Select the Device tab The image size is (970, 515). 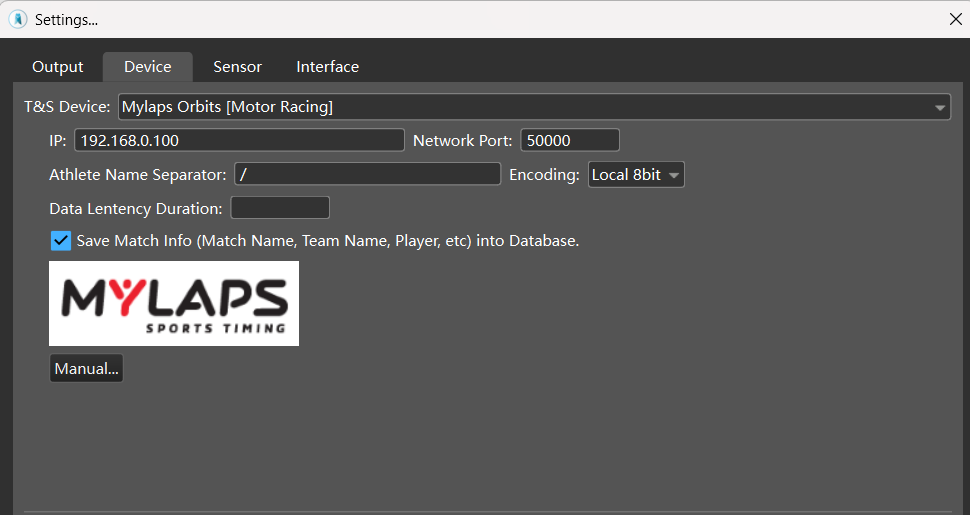click(x=147, y=67)
